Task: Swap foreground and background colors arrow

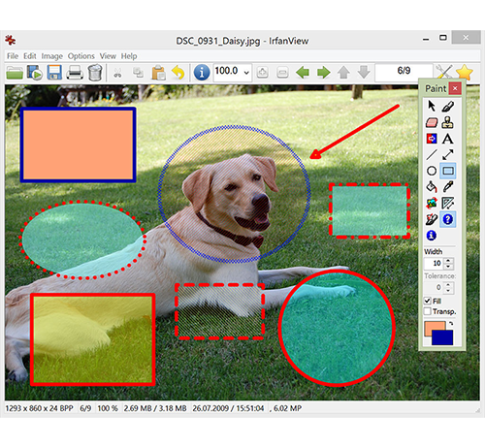Action: tap(451, 323)
